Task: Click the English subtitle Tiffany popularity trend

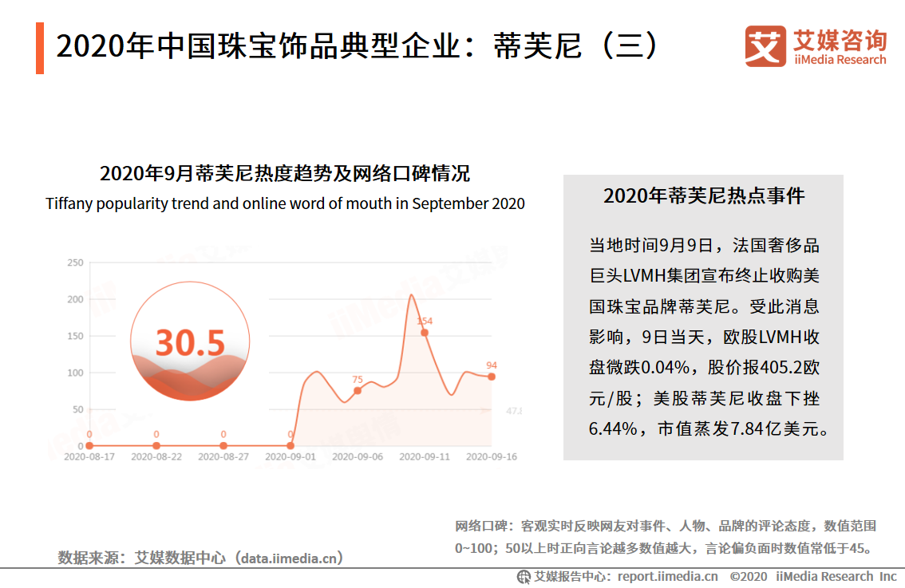Action: click(x=285, y=203)
